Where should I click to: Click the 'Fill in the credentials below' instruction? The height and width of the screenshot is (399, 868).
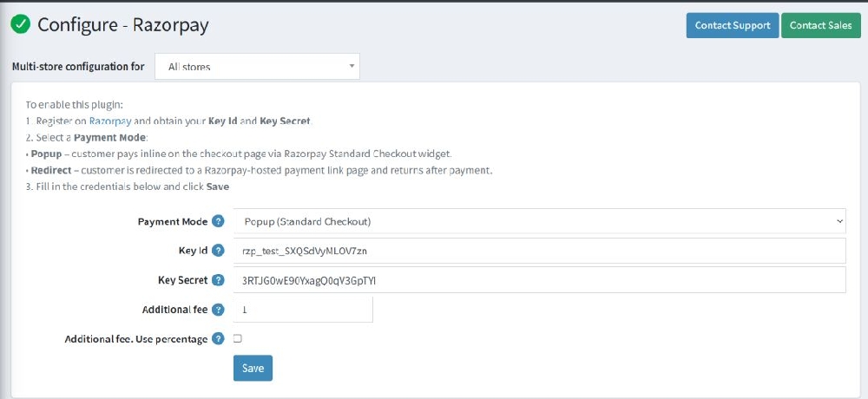[x=128, y=186]
